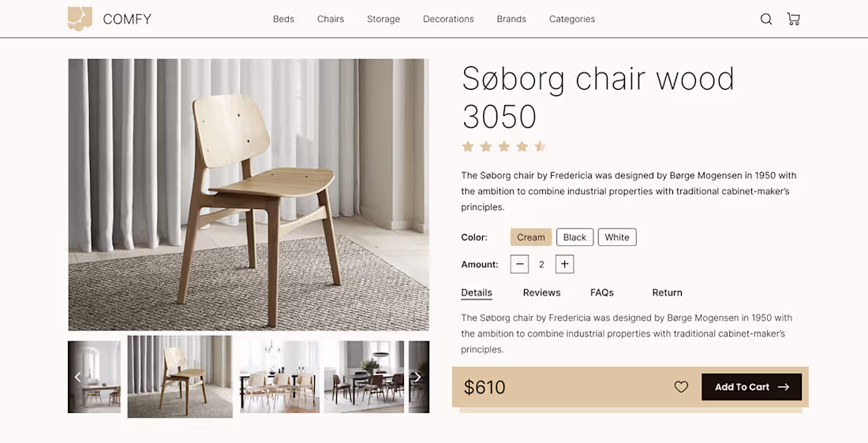Pick the White color option
The width and height of the screenshot is (868, 443).
617,237
